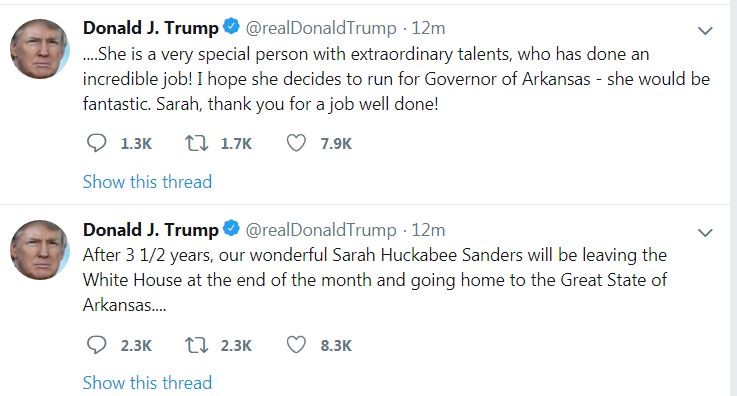
Task: Reply to the Sarah Huckabee Sanders tweet
Action: (97, 345)
